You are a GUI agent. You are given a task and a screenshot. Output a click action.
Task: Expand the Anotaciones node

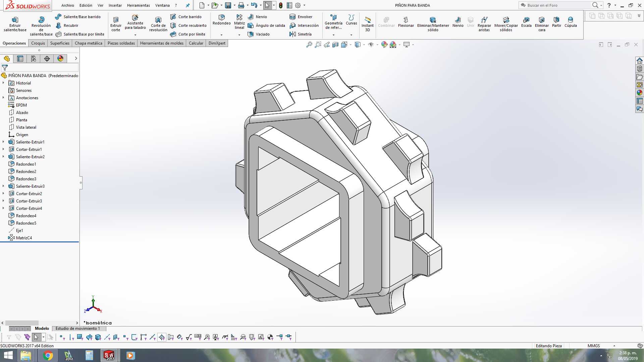[3, 98]
